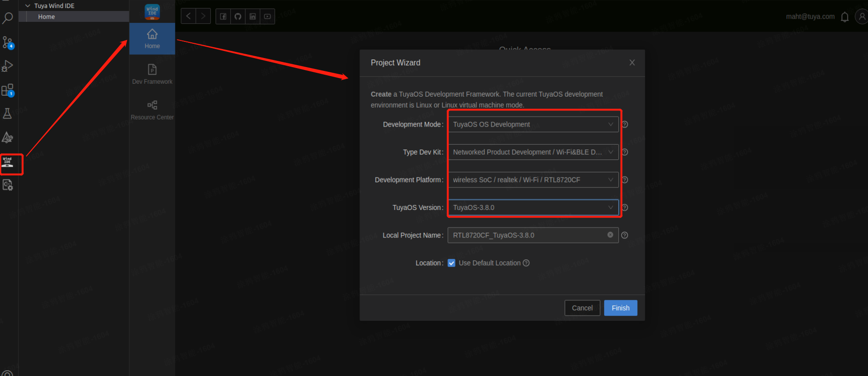Open the YouTube link icon

point(267,16)
